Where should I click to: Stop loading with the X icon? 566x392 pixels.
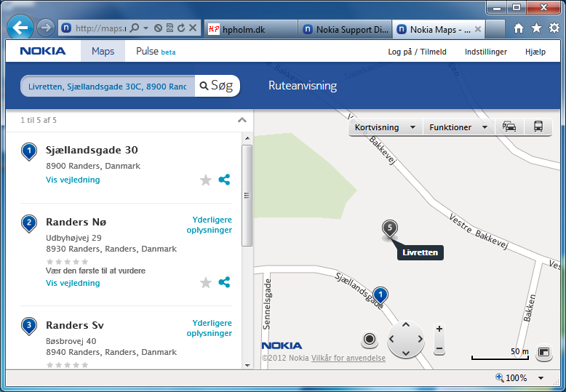(x=193, y=28)
